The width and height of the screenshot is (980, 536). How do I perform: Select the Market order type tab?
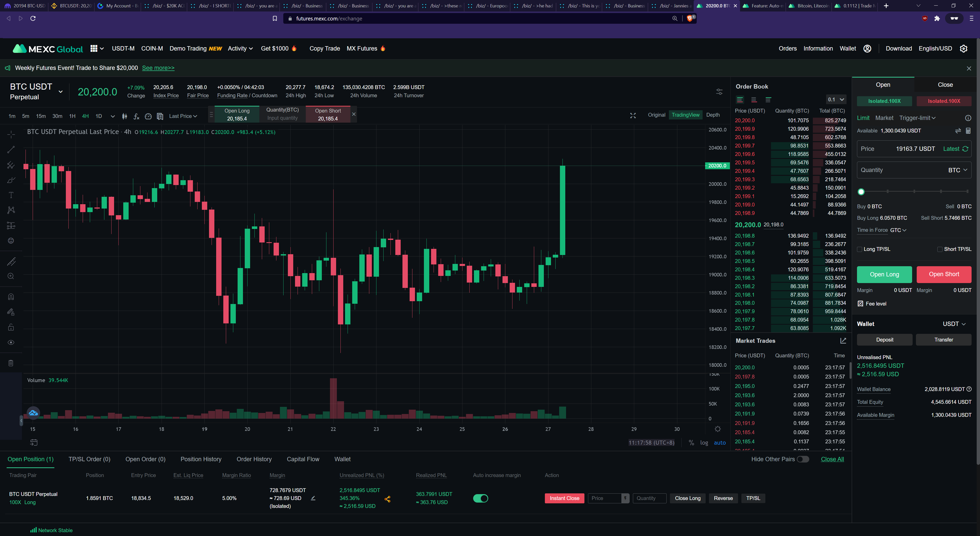pos(884,118)
